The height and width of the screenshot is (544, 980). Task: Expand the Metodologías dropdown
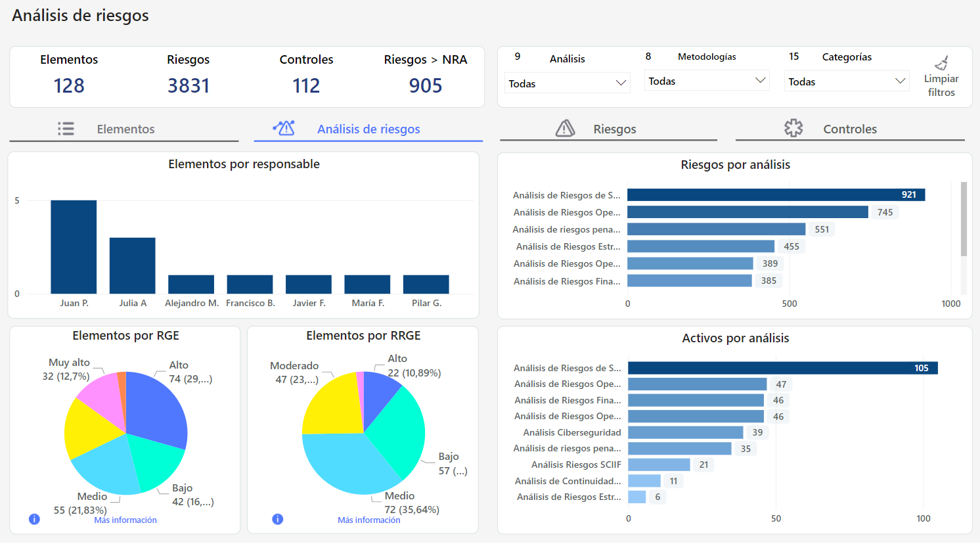[707, 81]
